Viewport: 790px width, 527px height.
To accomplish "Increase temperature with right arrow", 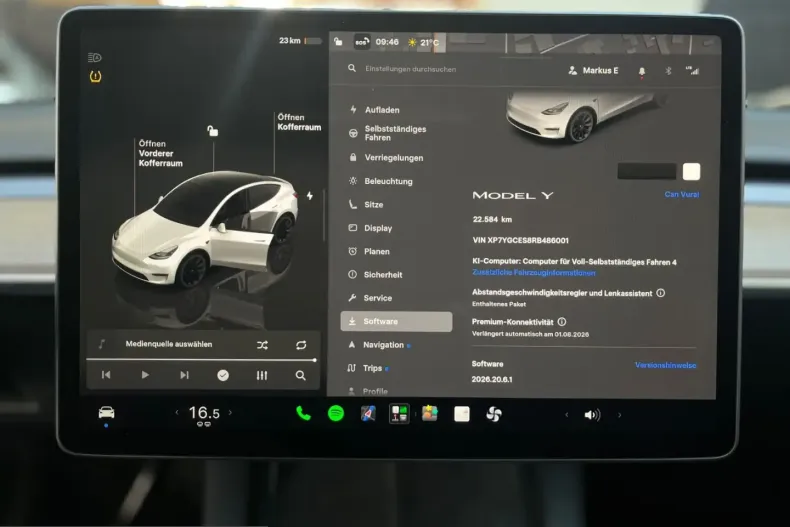I will point(231,413).
